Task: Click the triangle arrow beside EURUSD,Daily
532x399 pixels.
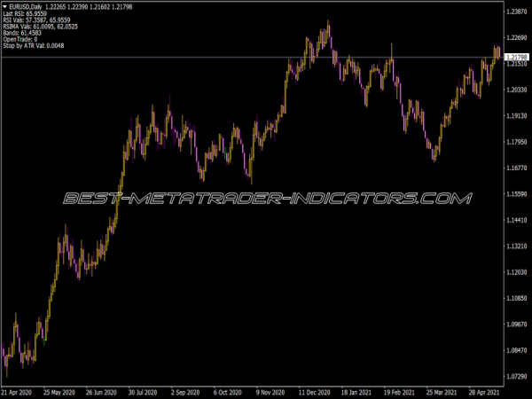Action: pos(4,5)
